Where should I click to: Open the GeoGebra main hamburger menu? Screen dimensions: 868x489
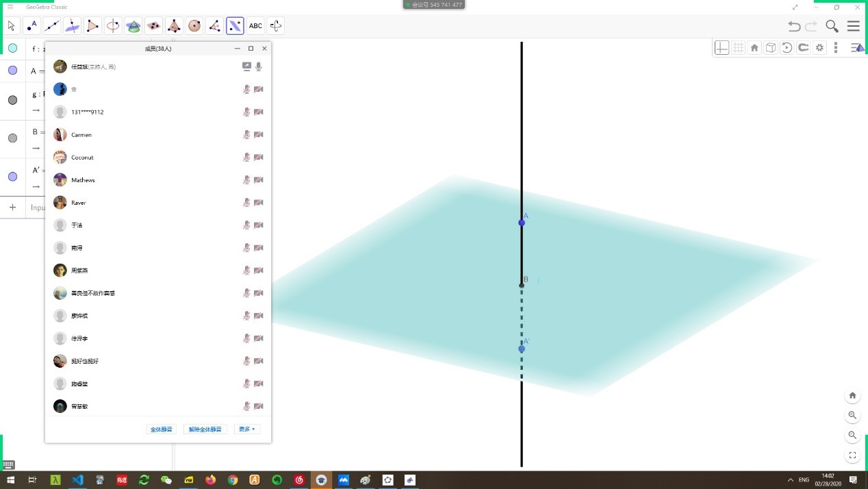(x=853, y=26)
